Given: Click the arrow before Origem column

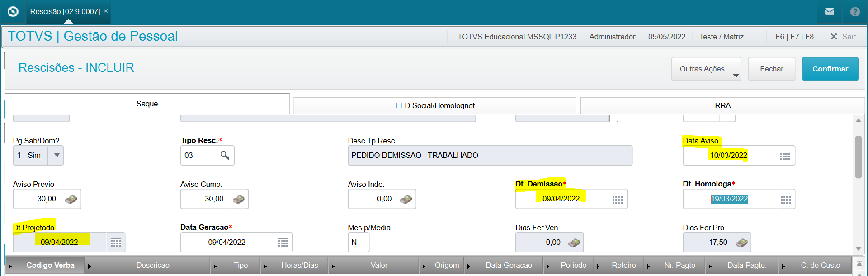Looking at the screenshot, I should pyautogui.click(x=424, y=266).
